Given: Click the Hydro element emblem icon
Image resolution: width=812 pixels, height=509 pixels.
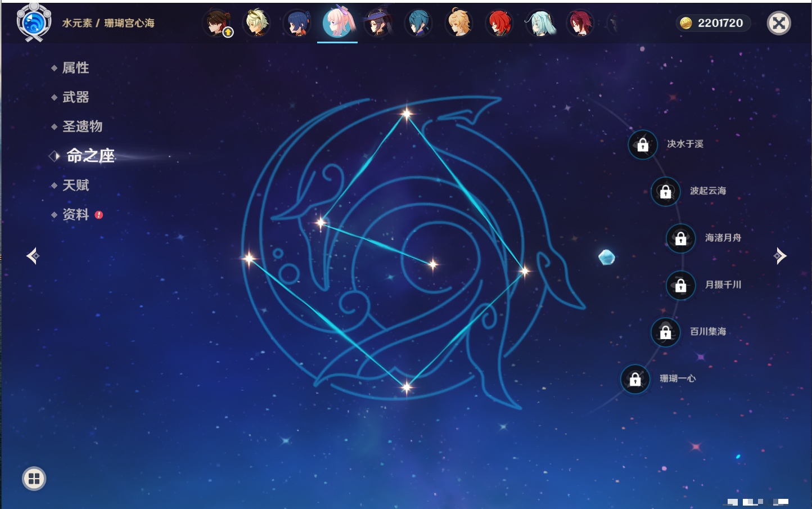Looking at the screenshot, I should pyautogui.click(x=34, y=22).
